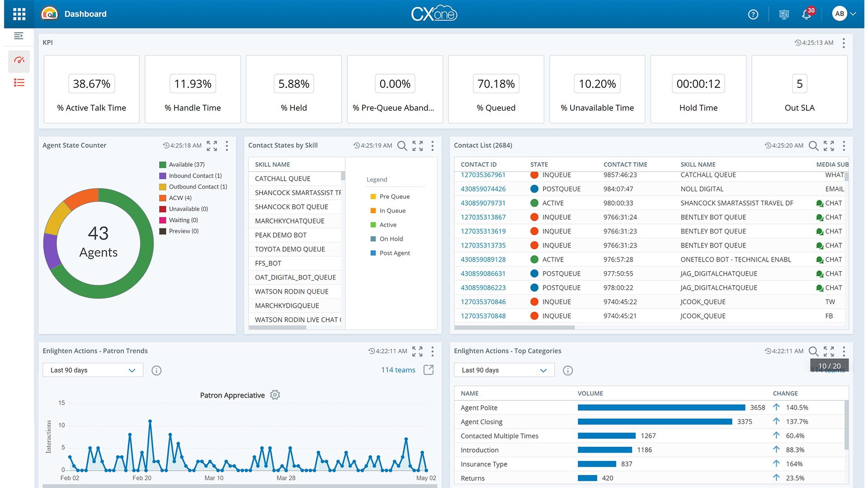Toggle Inbound Contact (1) legend entry
Image resolution: width=868 pixels, height=488 pixels.
click(191, 176)
